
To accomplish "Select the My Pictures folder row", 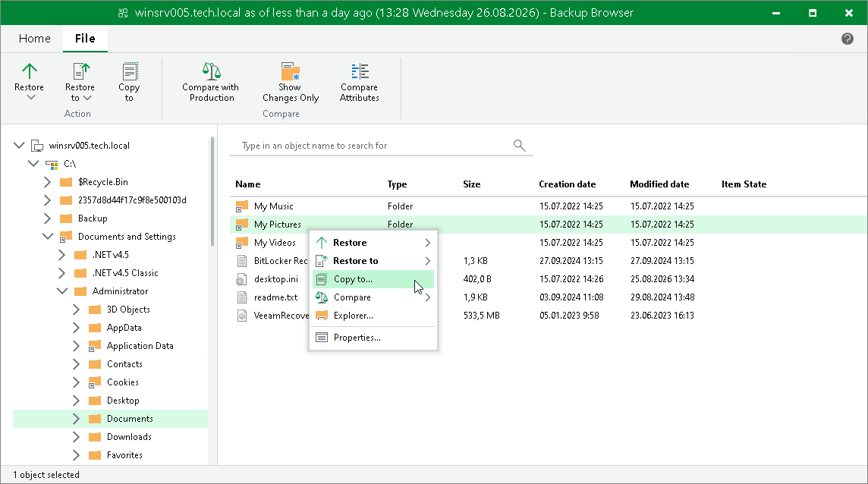I will pos(548,225).
